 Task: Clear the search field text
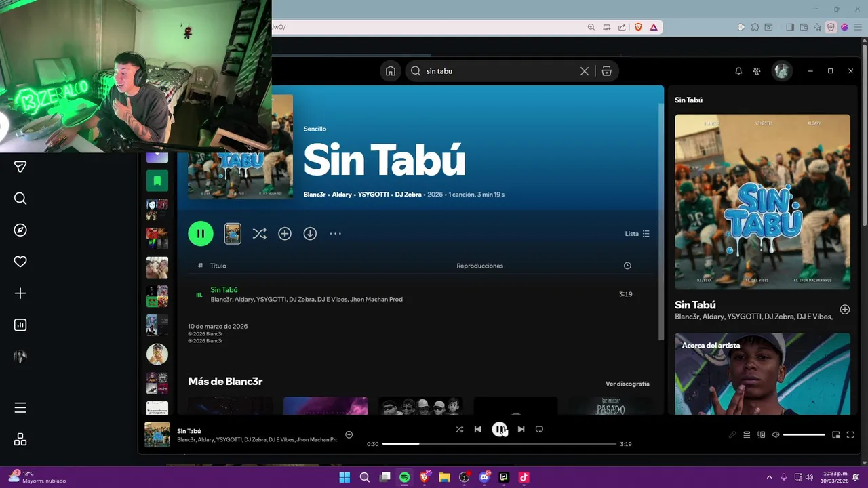pyautogui.click(x=585, y=70)
